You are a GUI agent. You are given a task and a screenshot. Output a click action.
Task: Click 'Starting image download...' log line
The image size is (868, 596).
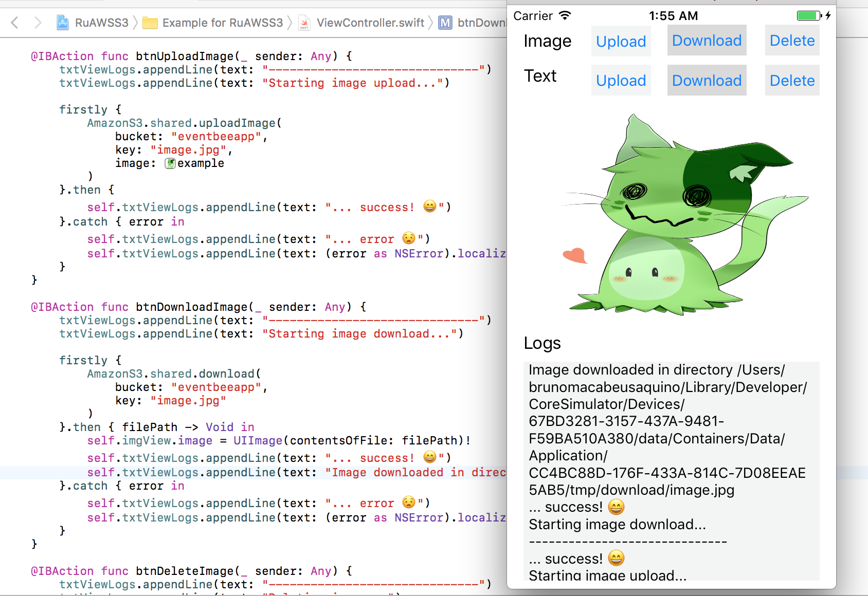click(x=617, y=524)
